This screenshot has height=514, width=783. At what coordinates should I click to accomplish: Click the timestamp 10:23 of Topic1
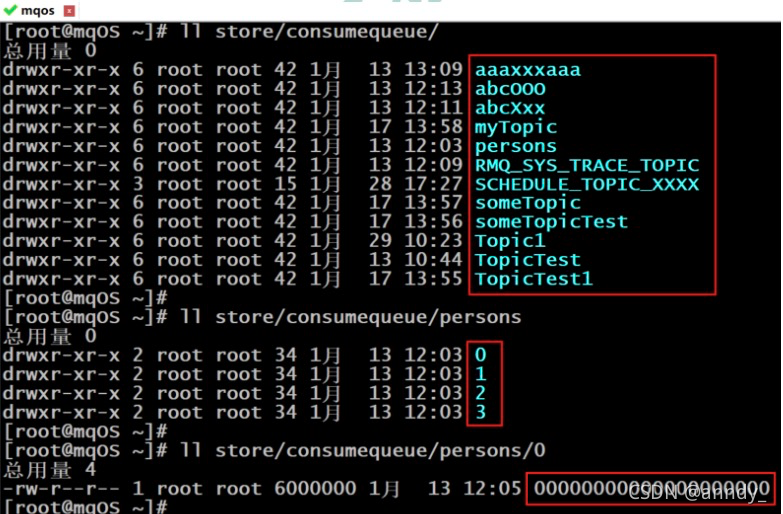coord(433,241)
